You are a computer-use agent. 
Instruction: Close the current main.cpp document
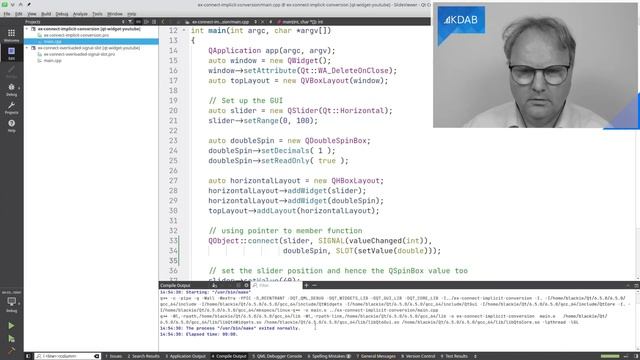pos(262,22)
